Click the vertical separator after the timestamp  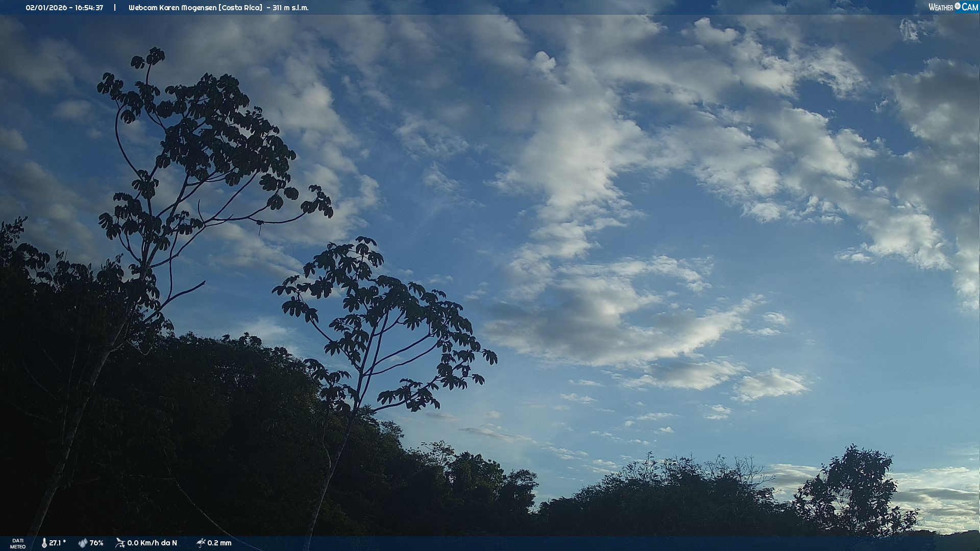click(115, 8)
